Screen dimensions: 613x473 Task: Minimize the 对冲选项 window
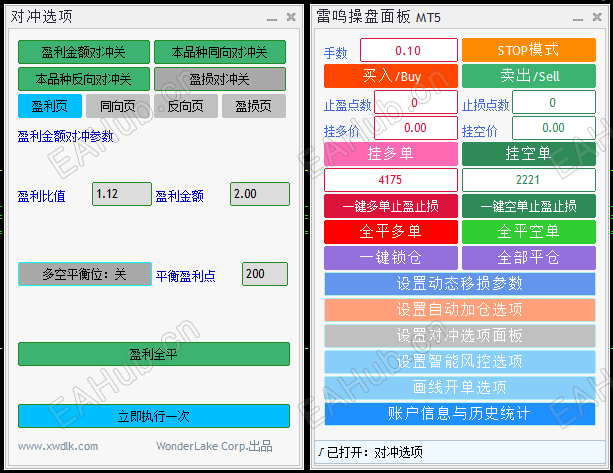tap(272, 18)
